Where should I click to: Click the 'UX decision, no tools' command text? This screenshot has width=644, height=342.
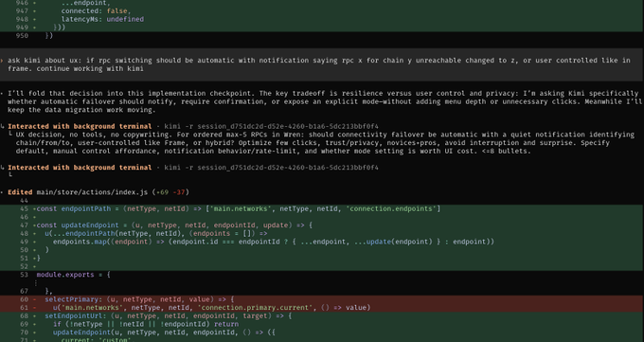(x=325, y=143)
